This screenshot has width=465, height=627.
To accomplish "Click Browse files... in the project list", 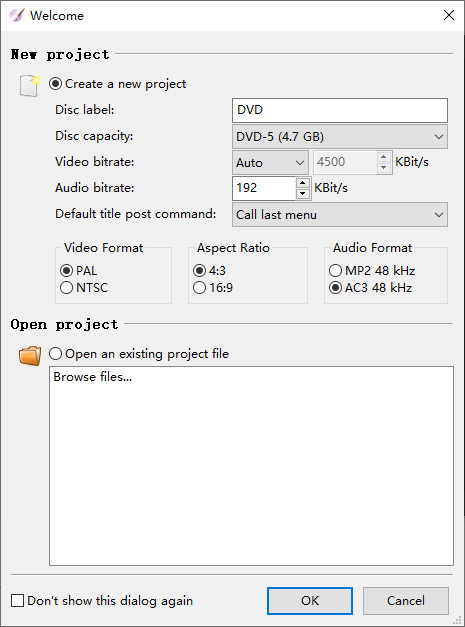I will (92, 377).
